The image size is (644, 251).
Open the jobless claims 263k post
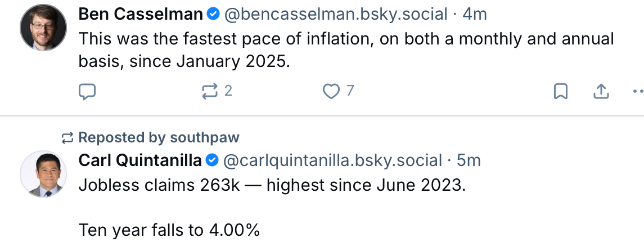coord(272,186)
